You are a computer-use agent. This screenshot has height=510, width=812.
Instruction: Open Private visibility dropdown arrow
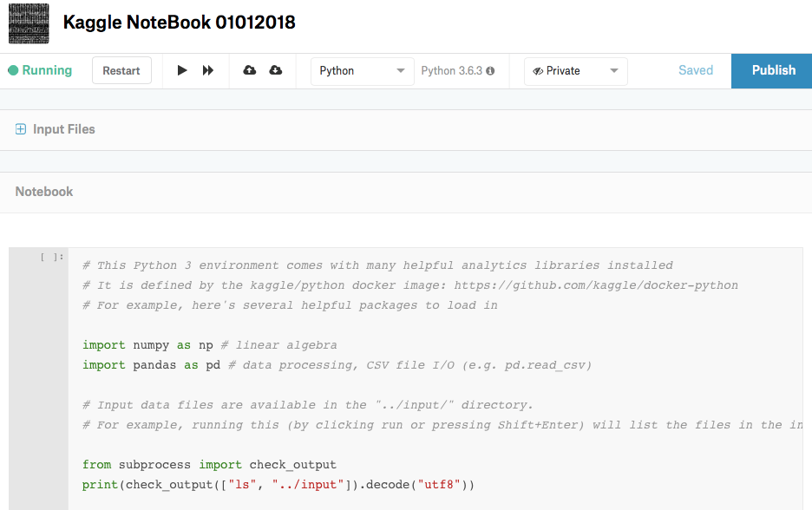point(614,71)
